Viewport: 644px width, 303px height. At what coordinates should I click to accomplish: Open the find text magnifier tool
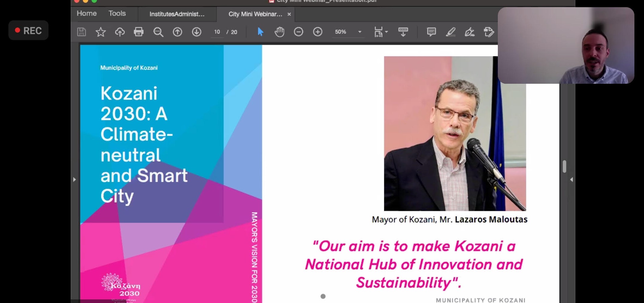pyautogui.click(x=158, y=32)
